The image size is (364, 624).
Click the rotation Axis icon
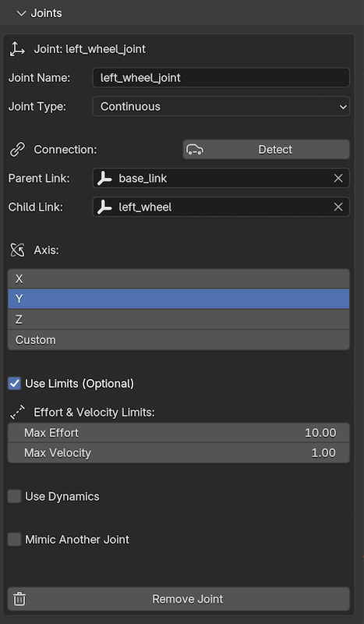click(17, 250)
